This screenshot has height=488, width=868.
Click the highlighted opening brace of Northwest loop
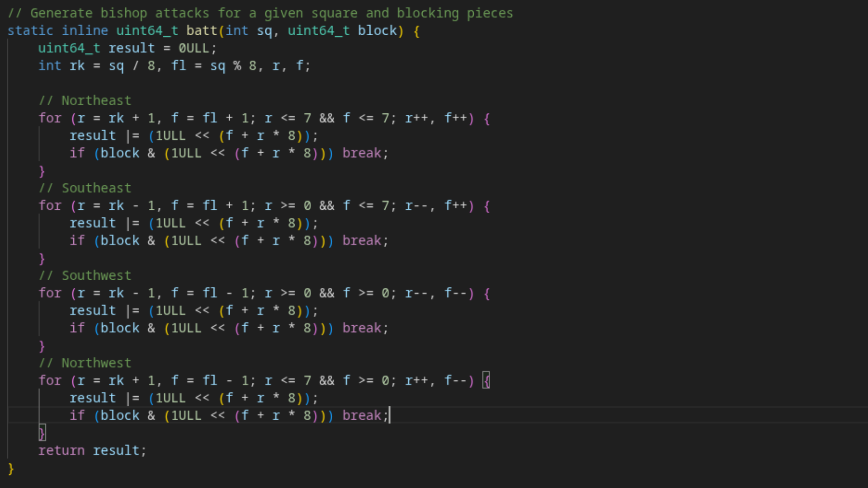pyautogui.click(x=486, y=380)
